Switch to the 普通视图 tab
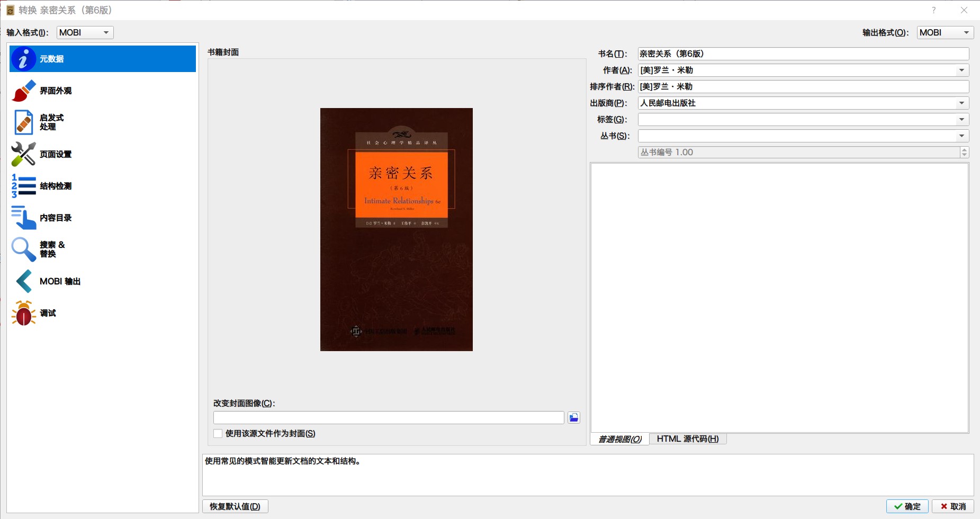The image size is (980, 519). click(x=619, y=439)
